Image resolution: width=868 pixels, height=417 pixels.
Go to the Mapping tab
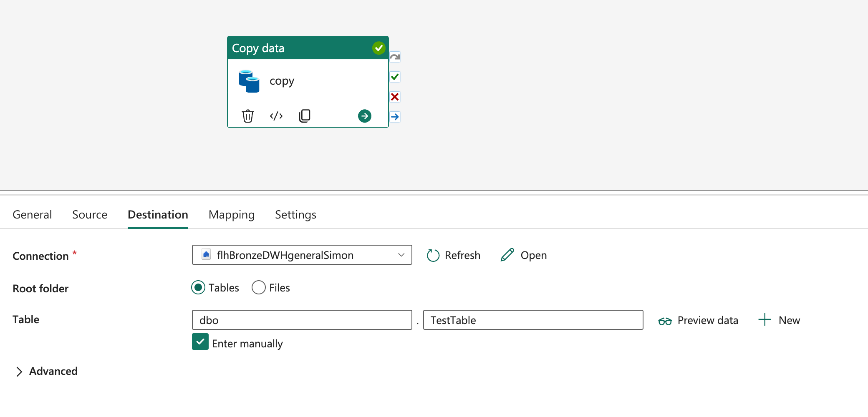click(x=232, y=215)
